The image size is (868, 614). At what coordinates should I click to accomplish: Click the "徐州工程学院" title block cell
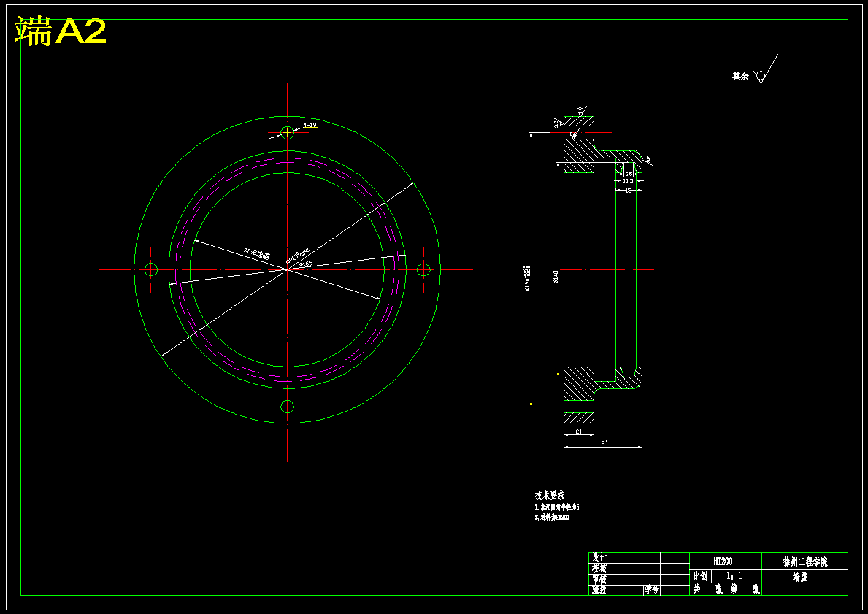pos(805,561)
